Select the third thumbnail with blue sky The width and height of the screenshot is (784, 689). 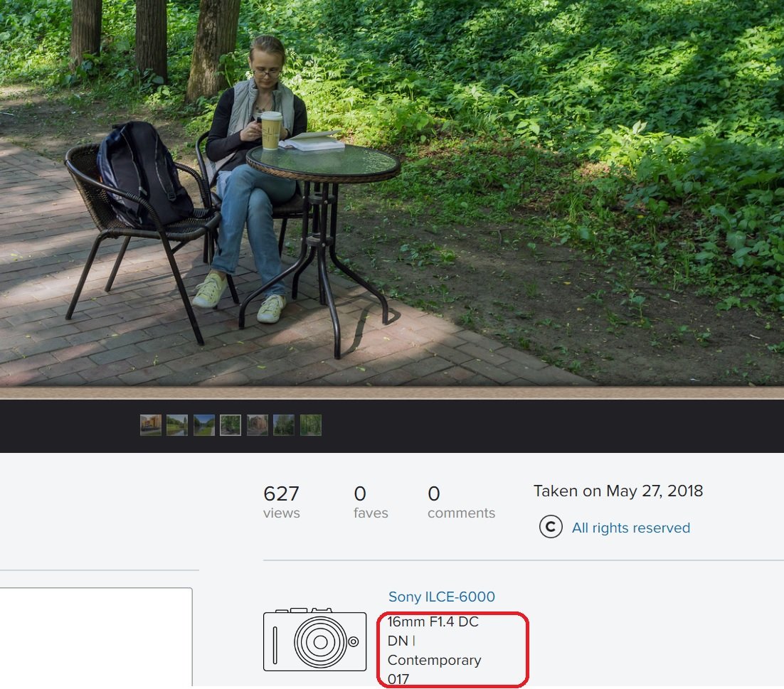[204, 425]
